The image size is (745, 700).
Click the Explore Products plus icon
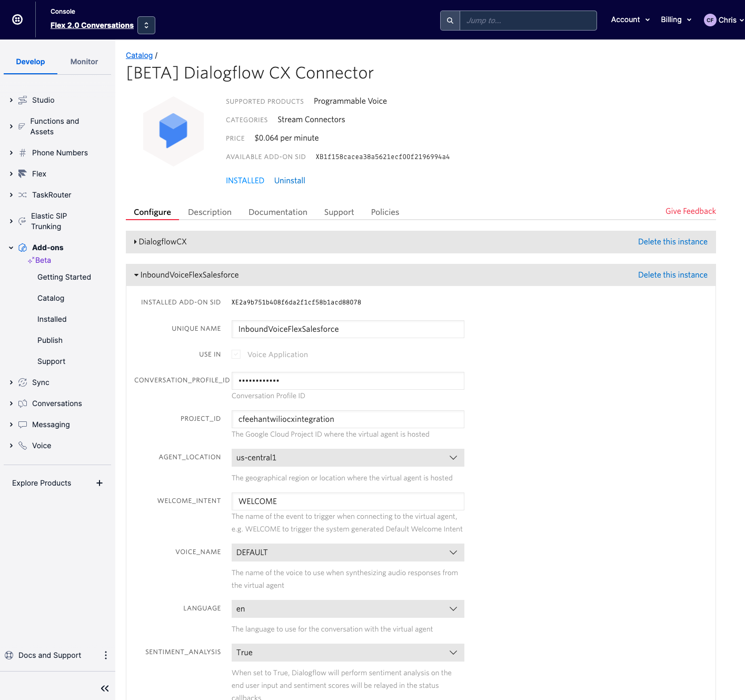point(100,483)
